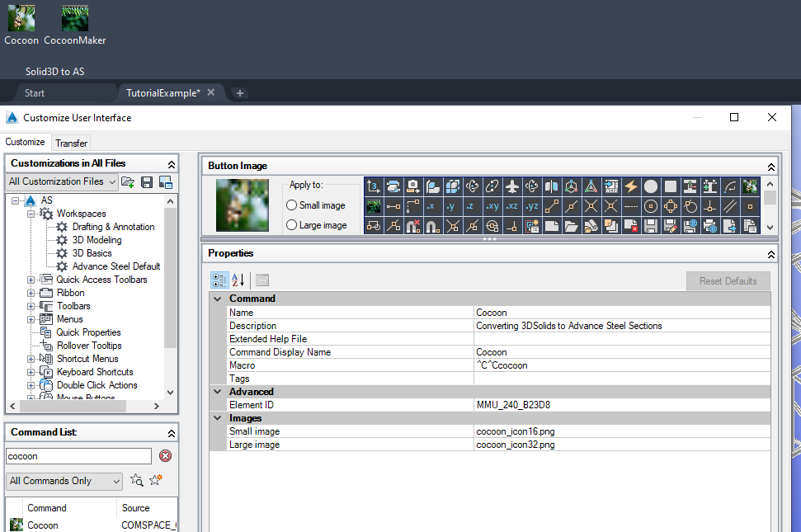Collapse the Command List panel
The width and height of the screenshot is (801, 532).
(x=171, y=434)
